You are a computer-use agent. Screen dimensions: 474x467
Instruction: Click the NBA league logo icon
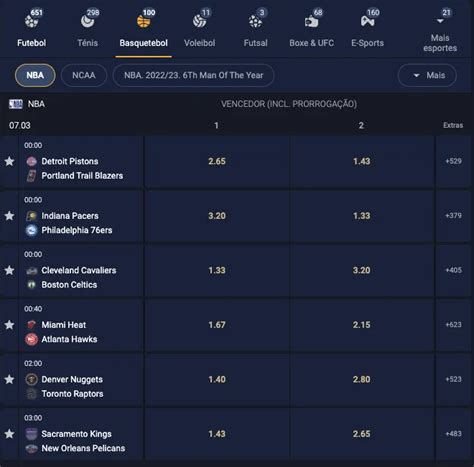pyautogui.click(x=16, y=104)
